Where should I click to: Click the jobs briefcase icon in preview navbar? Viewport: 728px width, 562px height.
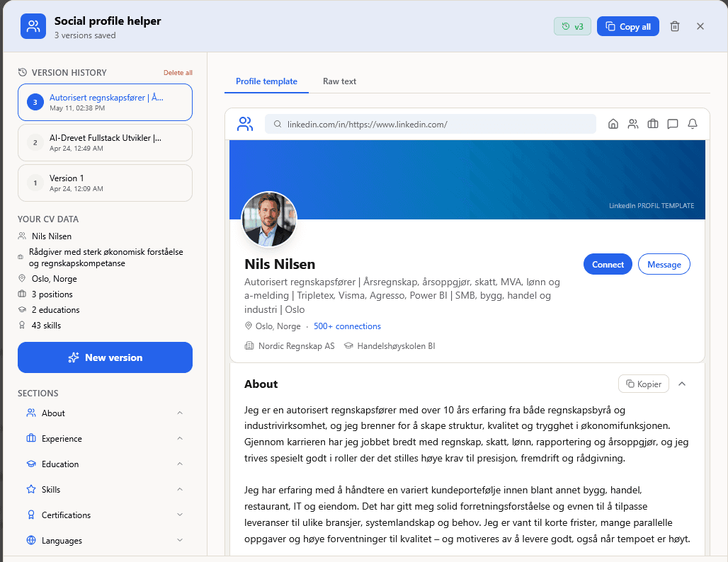653,124
